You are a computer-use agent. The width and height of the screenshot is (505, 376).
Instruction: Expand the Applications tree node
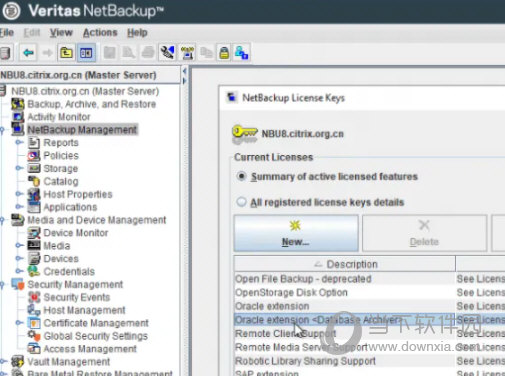(x=19, y=207)
